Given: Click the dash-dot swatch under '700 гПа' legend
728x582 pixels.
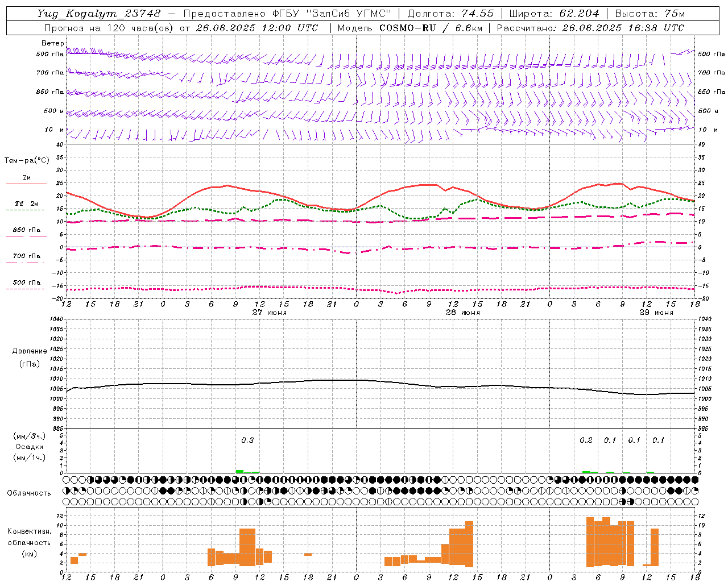Looking at the screenshot, I should (25, 263).
